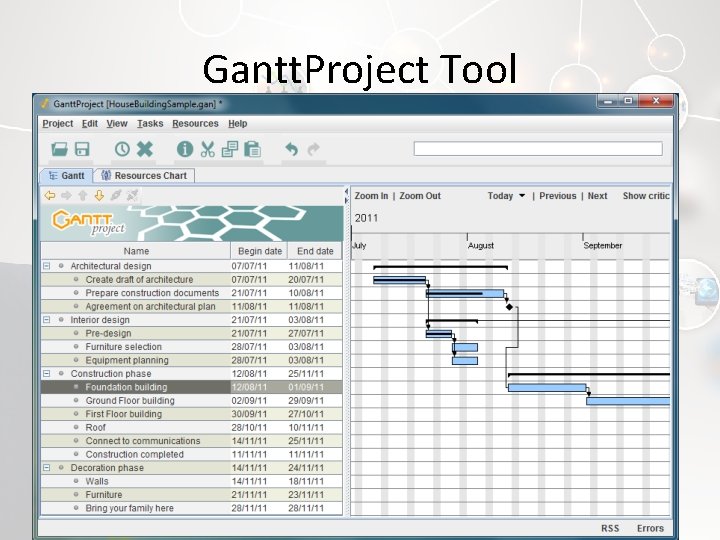Select the Equipment planning task
The height and width of the screenshot is (540, 720).
(191, 360)
